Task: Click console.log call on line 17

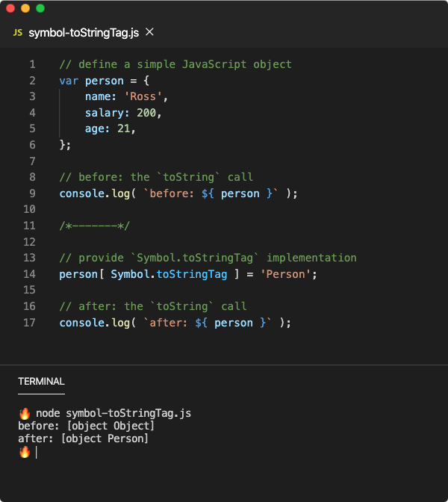Action: [x=95, y=323]
